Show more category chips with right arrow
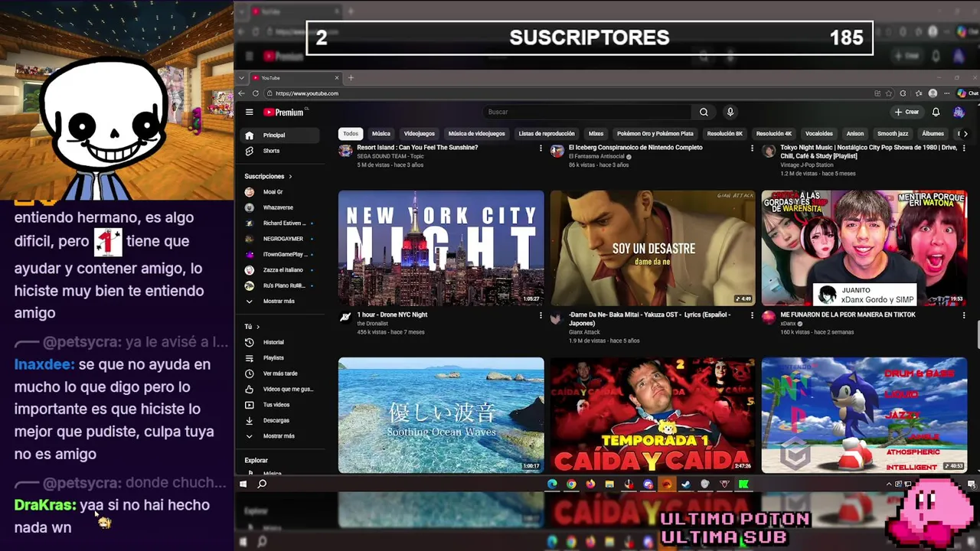Viewport: 980px width, 551px height. pyautogui.click(x=965, y=134)
